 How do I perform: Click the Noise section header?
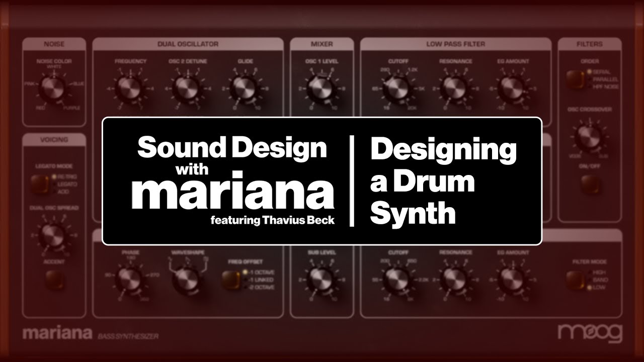pos(53,44)
